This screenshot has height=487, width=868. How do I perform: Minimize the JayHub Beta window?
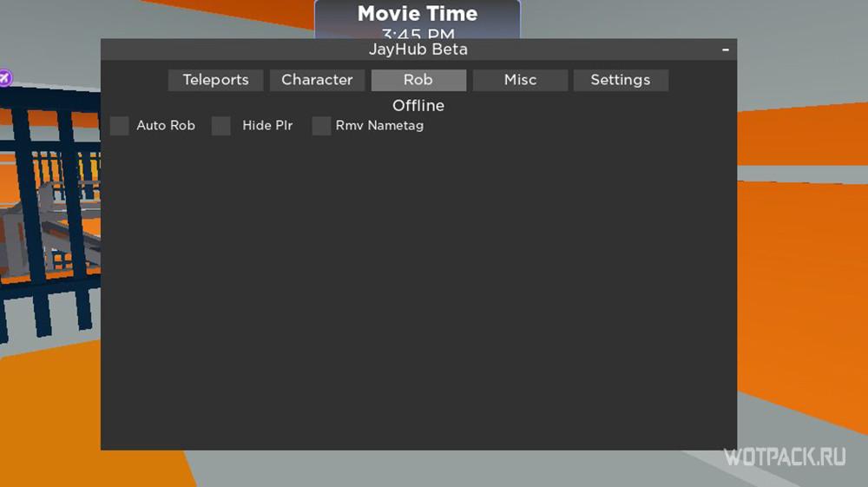(725, 49)
